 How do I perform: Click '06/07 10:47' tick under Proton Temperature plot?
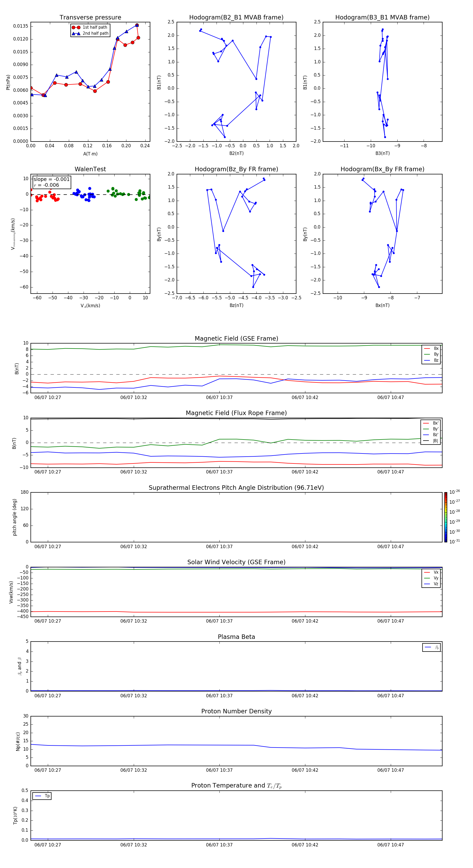(390, 845)
